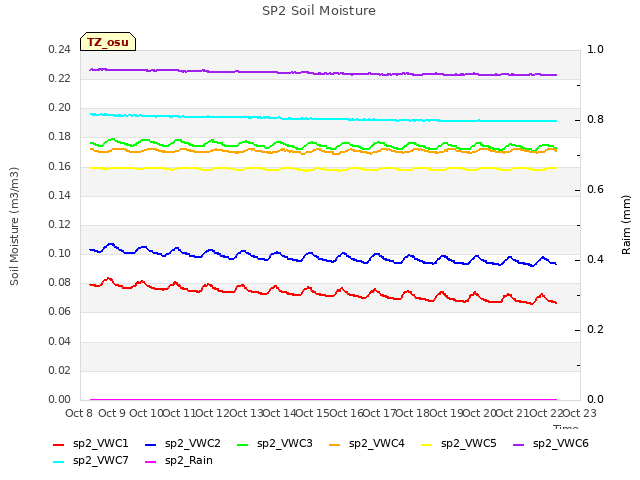Click the magenta sp2_Rain legend color marker
This screenshot has width=640, height=480.
coord(151,462)
